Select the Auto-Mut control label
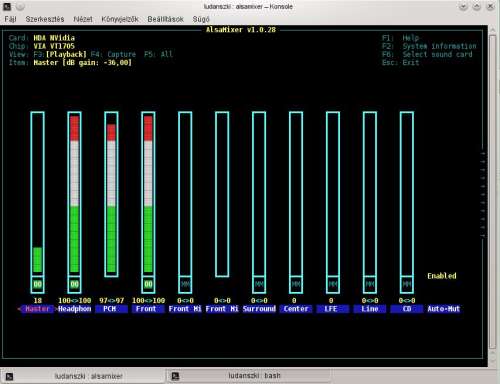500x384 pixels. tap(444, 309)
